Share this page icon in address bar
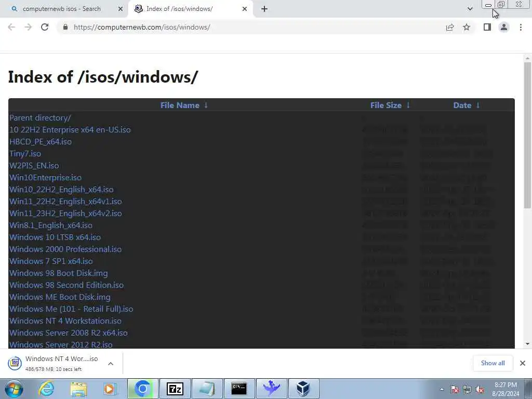 450,27
